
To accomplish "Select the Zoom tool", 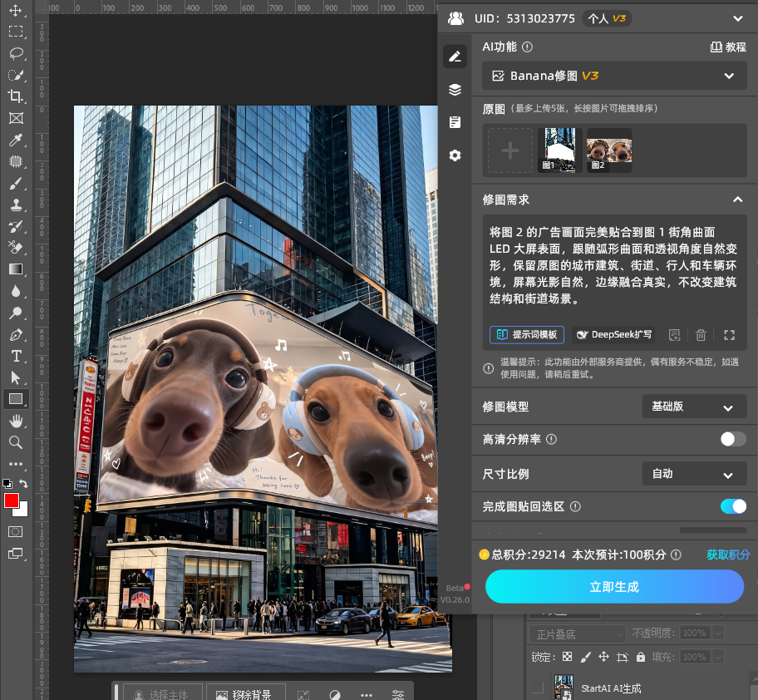I will [x=16, y=442].
